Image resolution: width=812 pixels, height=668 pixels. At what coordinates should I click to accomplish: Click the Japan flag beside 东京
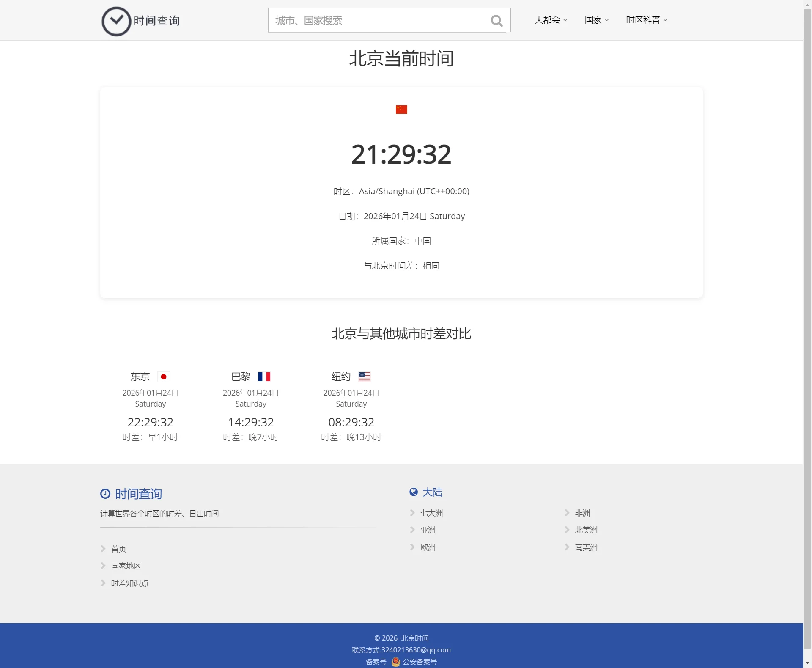click(x=164, y=377)
